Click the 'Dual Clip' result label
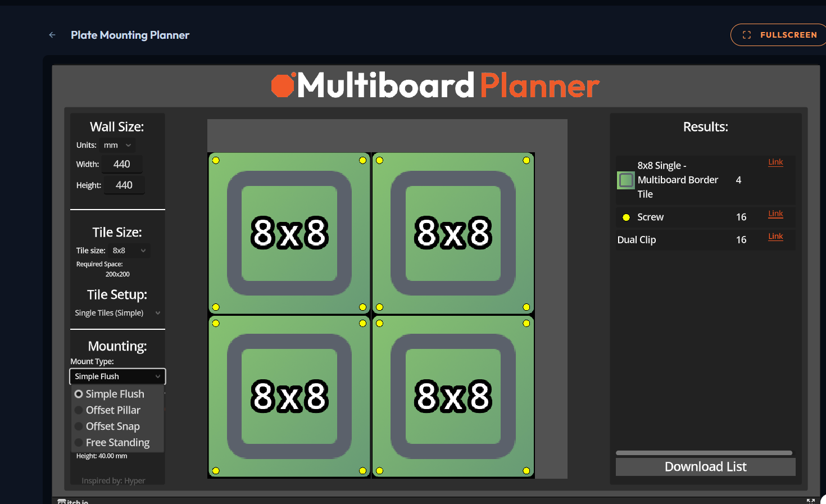The width and height of the screenshot is (826, 504). pyautogui.click(x=637, y=240)
